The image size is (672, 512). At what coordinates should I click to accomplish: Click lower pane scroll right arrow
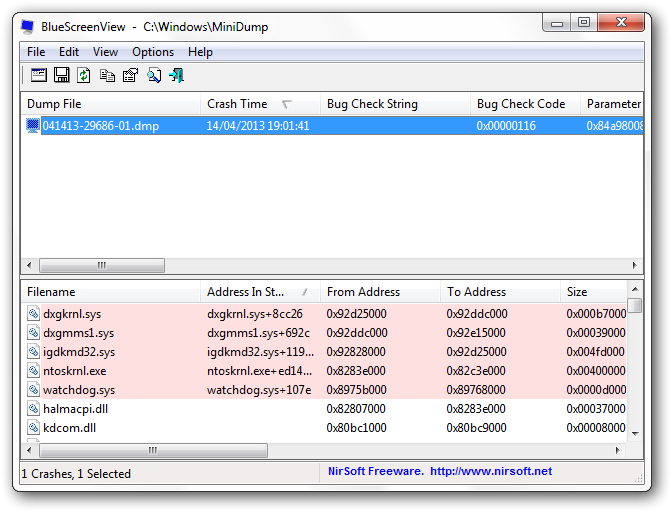coord(618,450)
